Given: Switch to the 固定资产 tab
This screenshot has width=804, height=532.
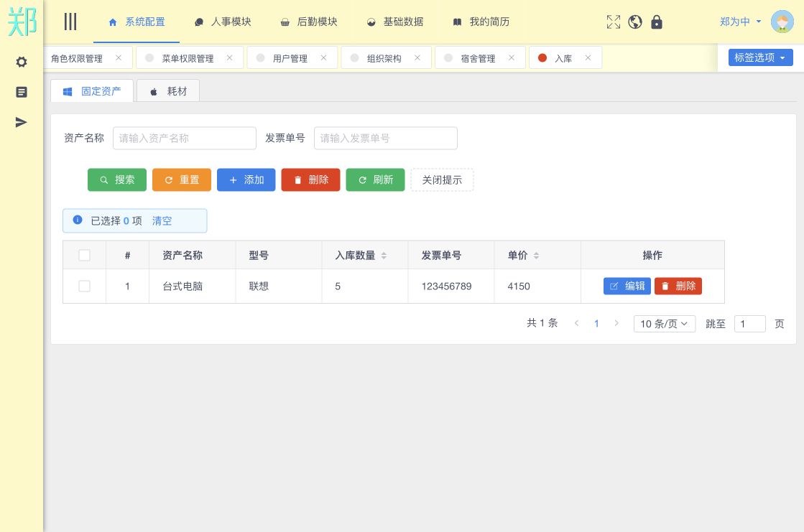Looking at the screenshot, I should click(92, 91).
